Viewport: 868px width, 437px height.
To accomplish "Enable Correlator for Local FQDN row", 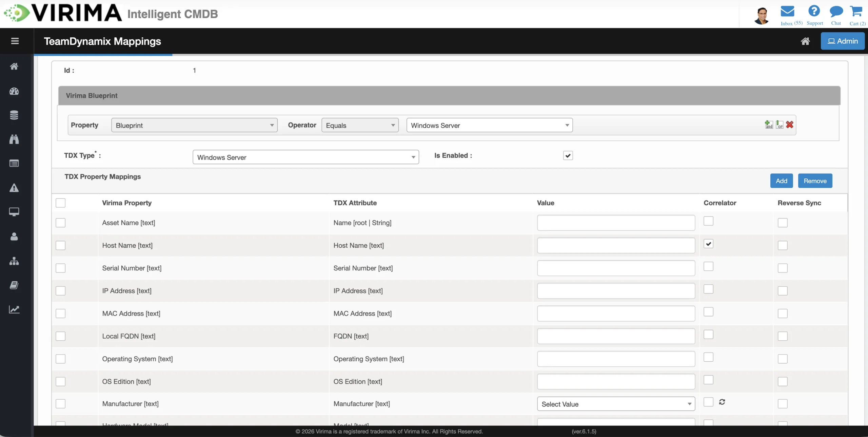I will click(x=708, y=335).
